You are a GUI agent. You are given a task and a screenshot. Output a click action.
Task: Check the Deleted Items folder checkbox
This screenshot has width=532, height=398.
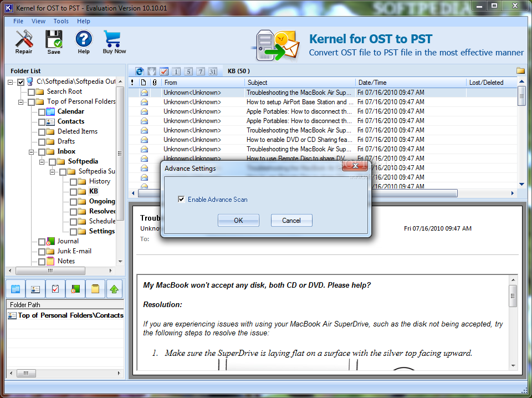(x=42, y=131)
